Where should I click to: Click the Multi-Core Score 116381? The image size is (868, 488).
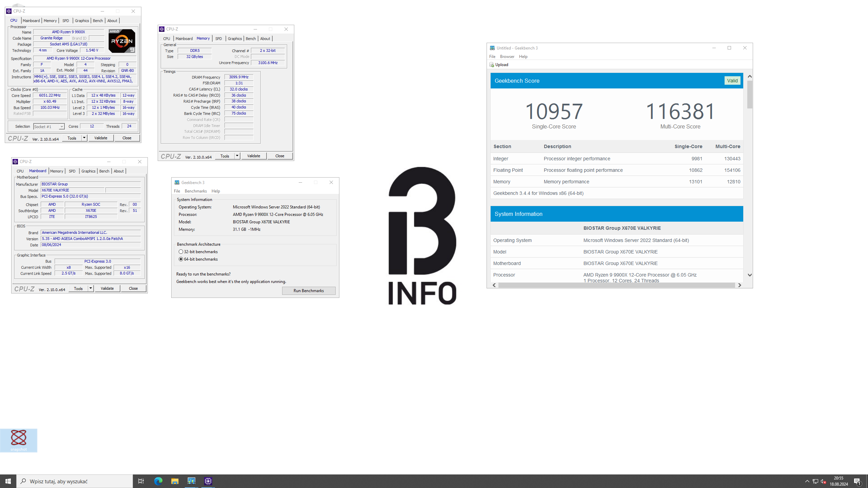680,111
